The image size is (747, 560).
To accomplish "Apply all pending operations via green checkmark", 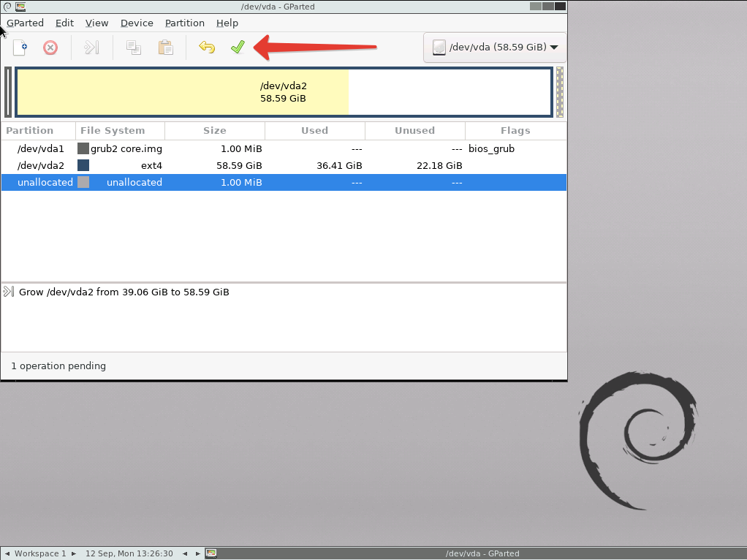I will click(237, 47).
